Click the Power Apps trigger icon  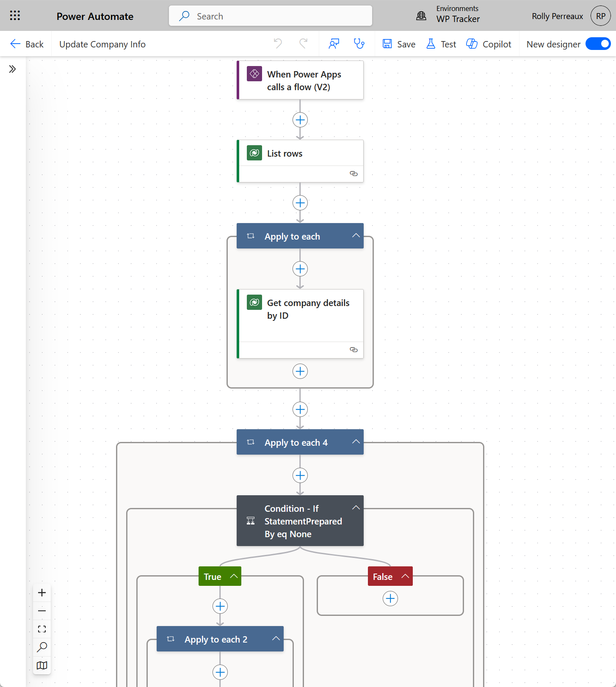point(254,74)
